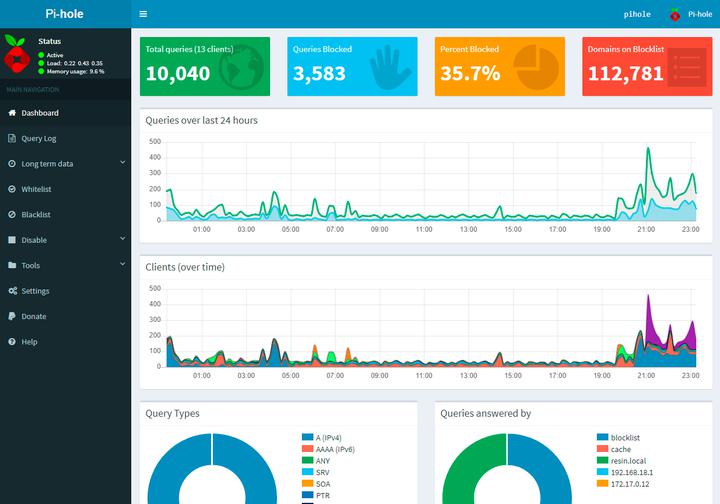Open the Donate menu item

coord(65,316)
